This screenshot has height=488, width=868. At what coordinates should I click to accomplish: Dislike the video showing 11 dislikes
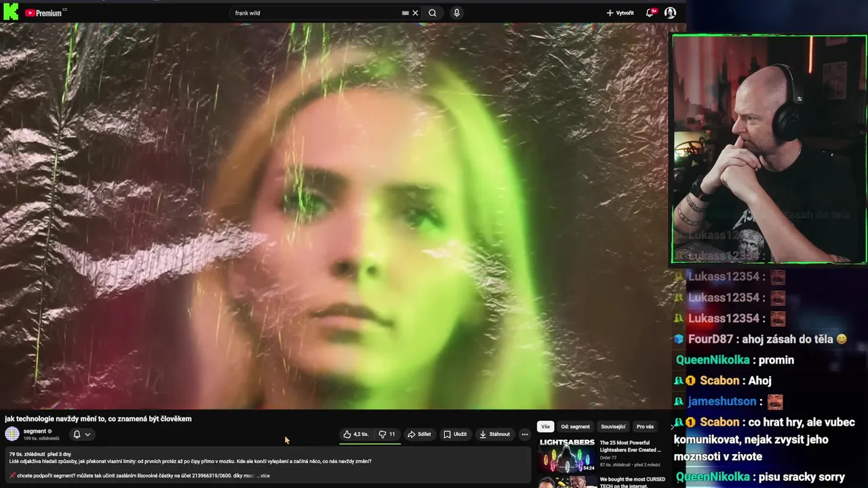click(x=387, y=434)
